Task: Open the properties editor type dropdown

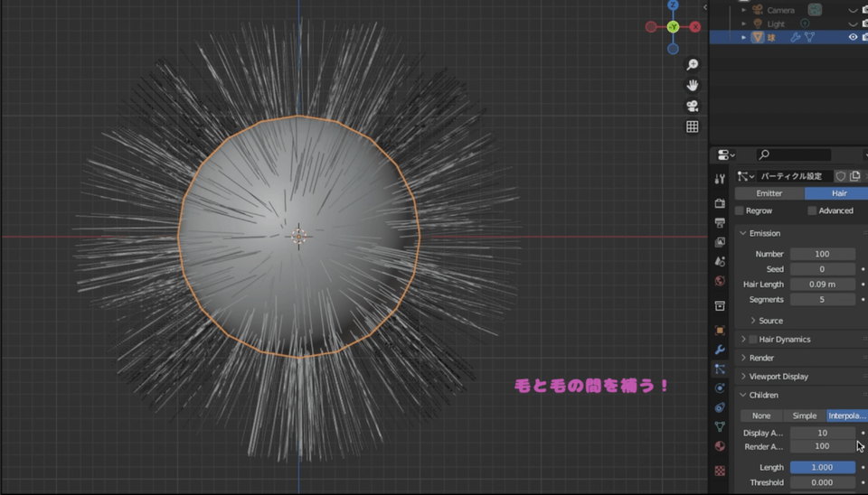Action: (726, 154)
